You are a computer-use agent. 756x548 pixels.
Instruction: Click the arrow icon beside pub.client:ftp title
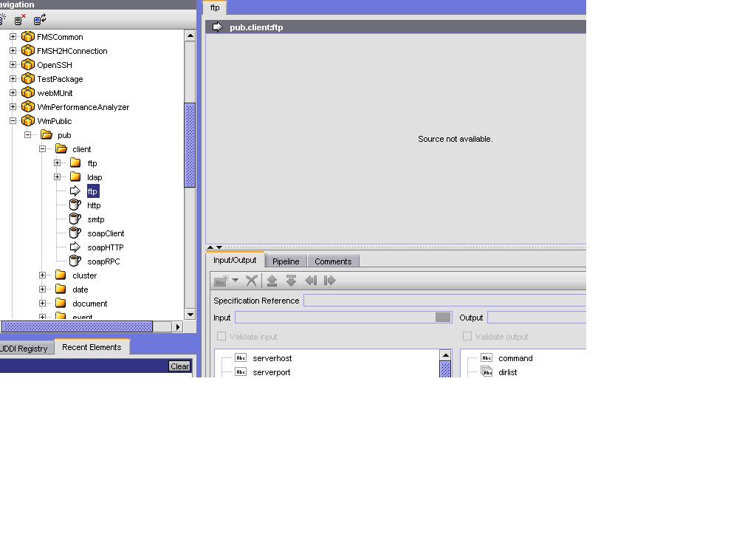click(218, 27)
